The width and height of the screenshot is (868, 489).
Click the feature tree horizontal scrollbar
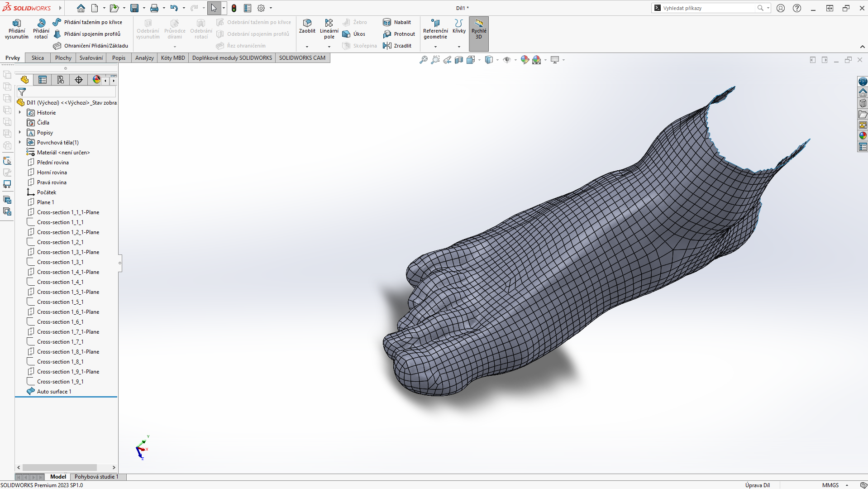[x=59, y=467]
